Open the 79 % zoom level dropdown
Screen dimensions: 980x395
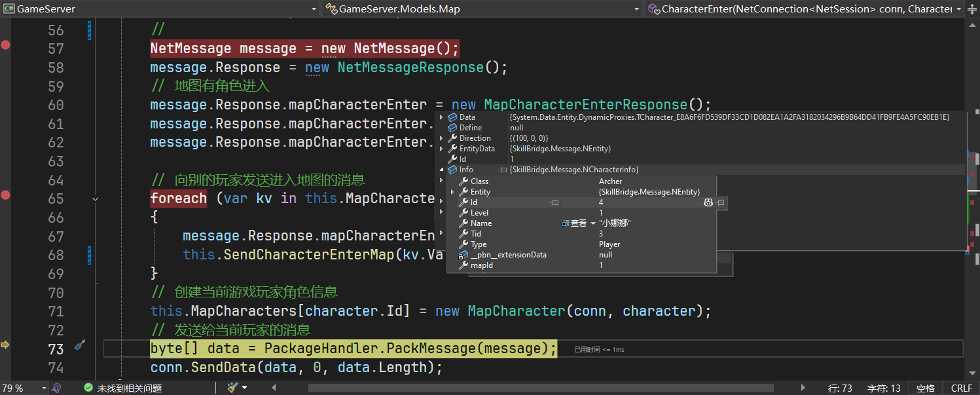coord(43,388)
